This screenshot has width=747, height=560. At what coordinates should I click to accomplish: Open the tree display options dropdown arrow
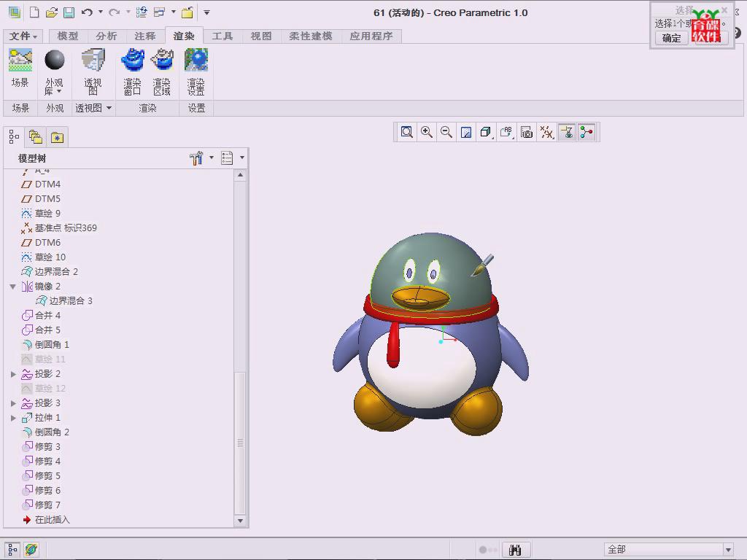[242, 157]
